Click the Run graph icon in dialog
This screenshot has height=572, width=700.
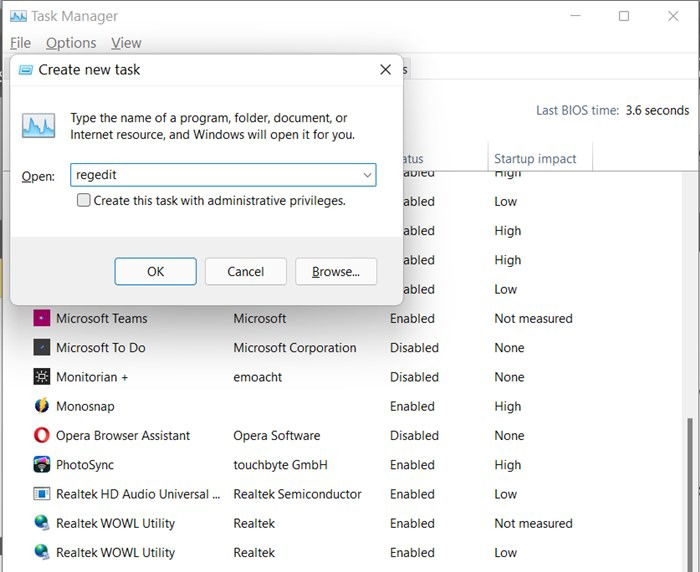38,125
